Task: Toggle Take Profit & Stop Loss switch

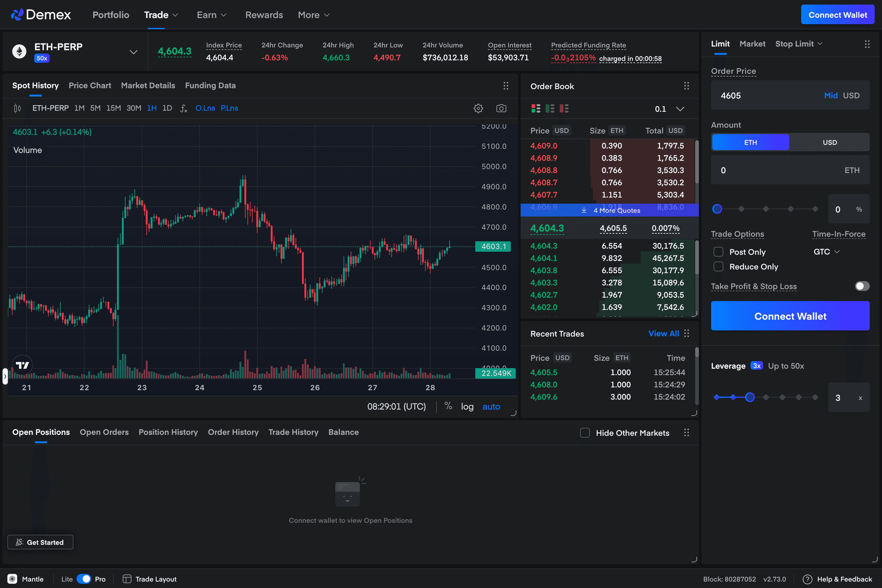Action: [x=862, y=286]
